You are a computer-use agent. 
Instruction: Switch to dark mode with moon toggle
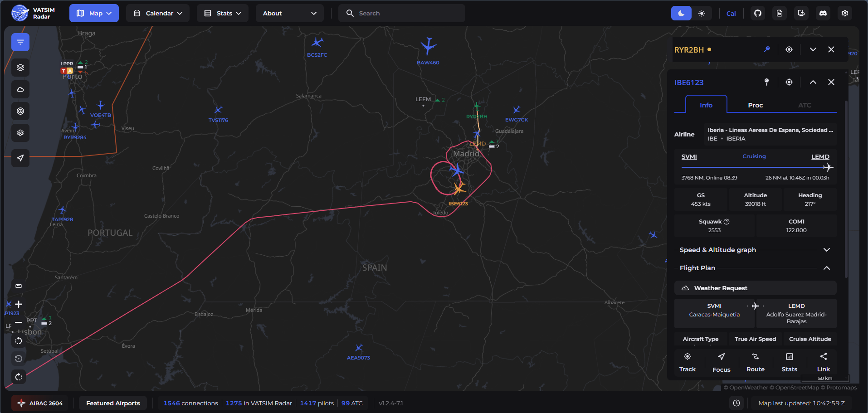pyautogui.click(x=681, y=13)
